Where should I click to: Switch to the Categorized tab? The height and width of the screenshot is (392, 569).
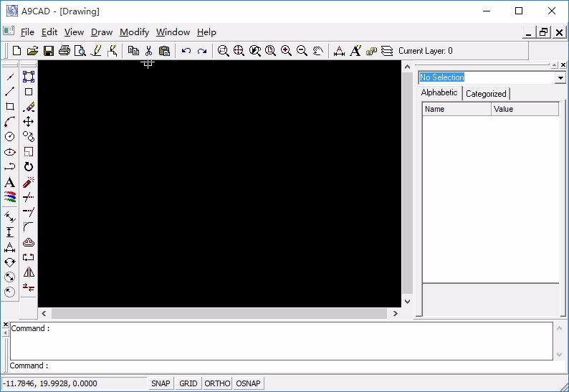pos(486,94)
